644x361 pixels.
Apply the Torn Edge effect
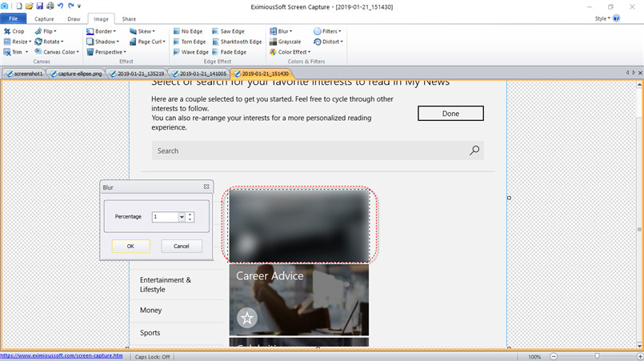[x=190, y=42]
